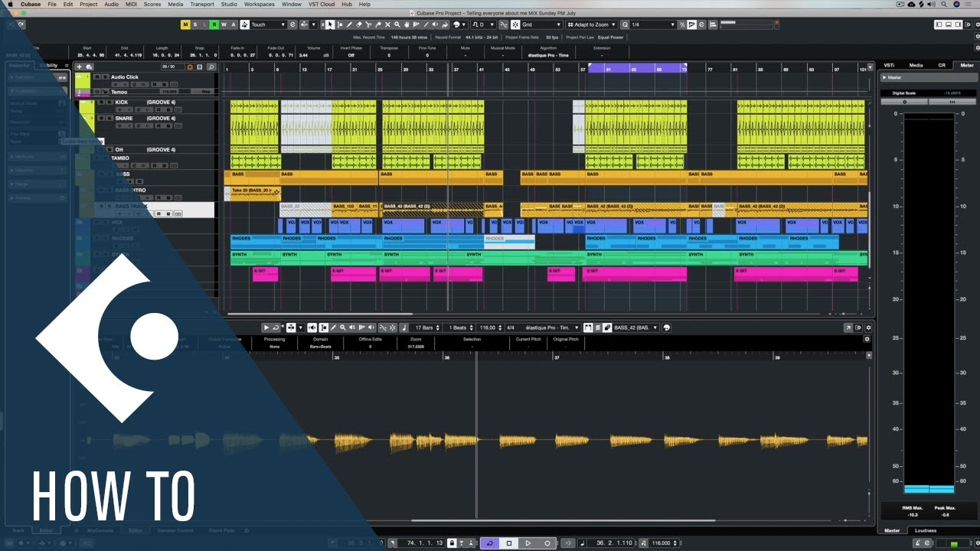Screen dimensions: 980x551
Task: Open the BASS_42 clip selector dropdown
Action: (x=636, y=328)
